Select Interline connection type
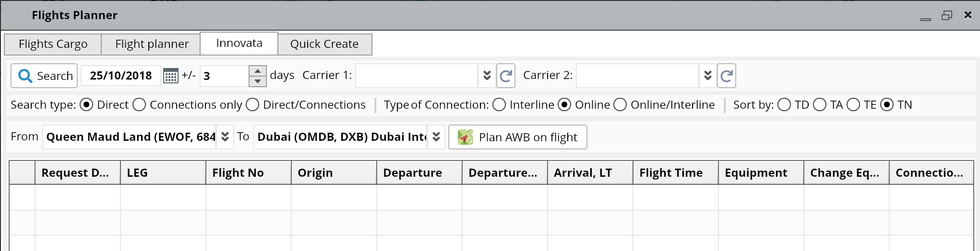Viewport: 980px width, 251px height. [x=499, y=104]
